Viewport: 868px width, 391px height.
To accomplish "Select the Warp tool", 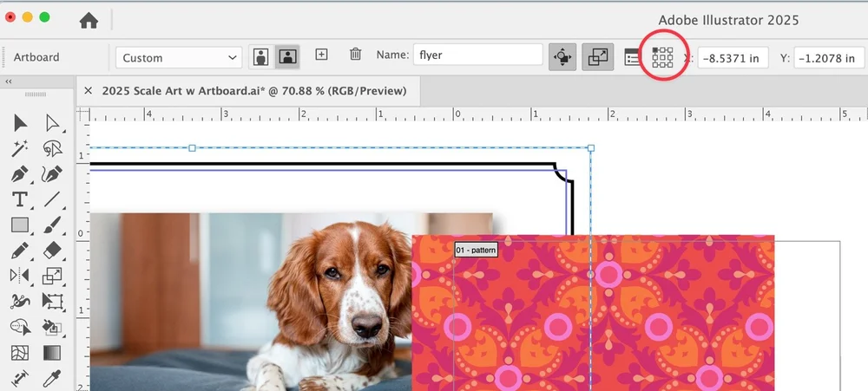I will click(x=20, y=301).
